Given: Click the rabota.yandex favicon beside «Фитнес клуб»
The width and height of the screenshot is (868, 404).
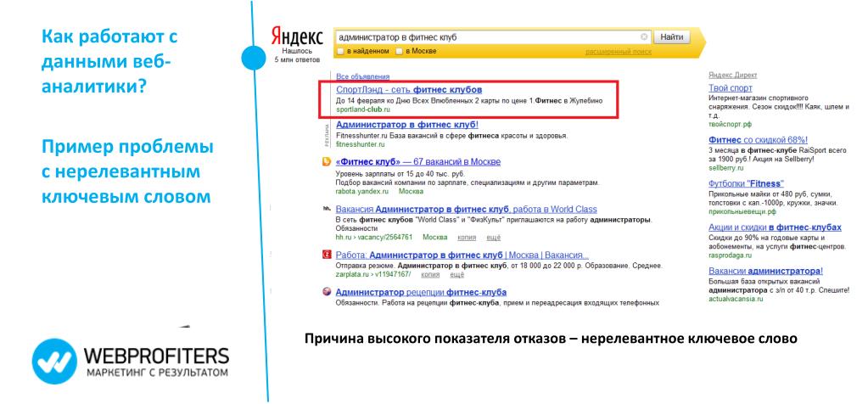Looking at the screenshot, I should (327, 162).
